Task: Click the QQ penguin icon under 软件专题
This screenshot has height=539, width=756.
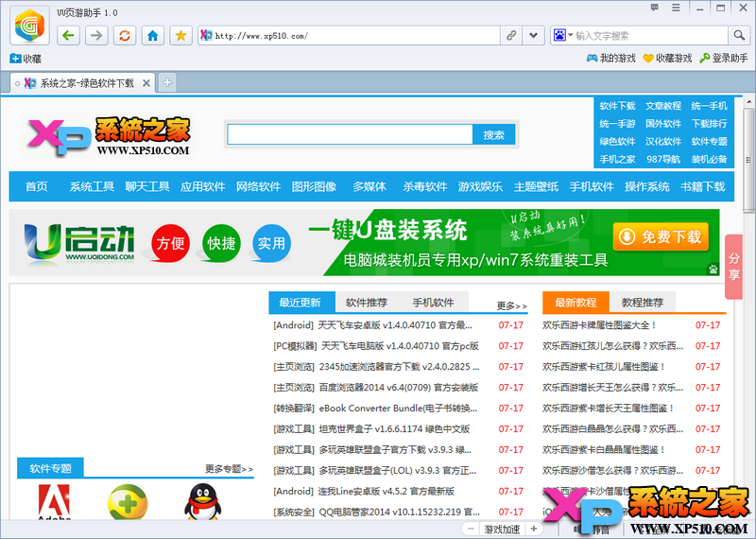Action: [202, 502]
